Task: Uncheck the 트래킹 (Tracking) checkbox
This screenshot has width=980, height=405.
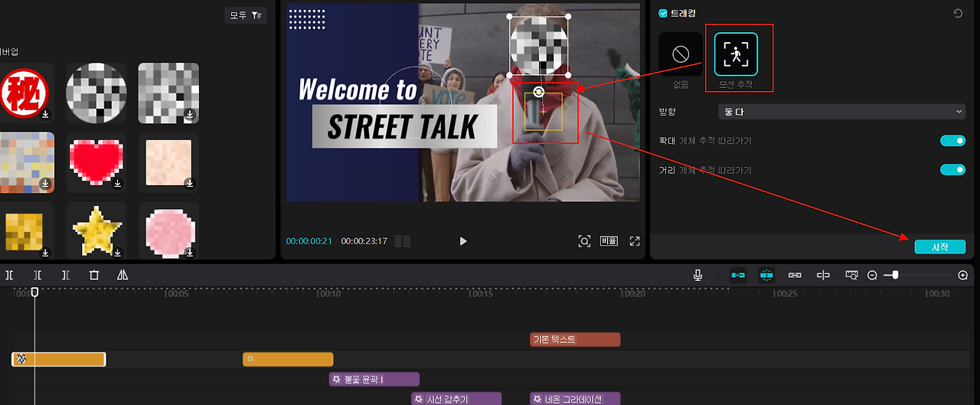Action: tap(663, 13)
